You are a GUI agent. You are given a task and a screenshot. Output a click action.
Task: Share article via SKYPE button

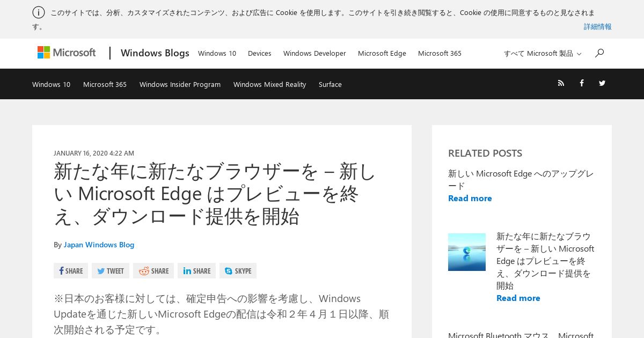238,271
